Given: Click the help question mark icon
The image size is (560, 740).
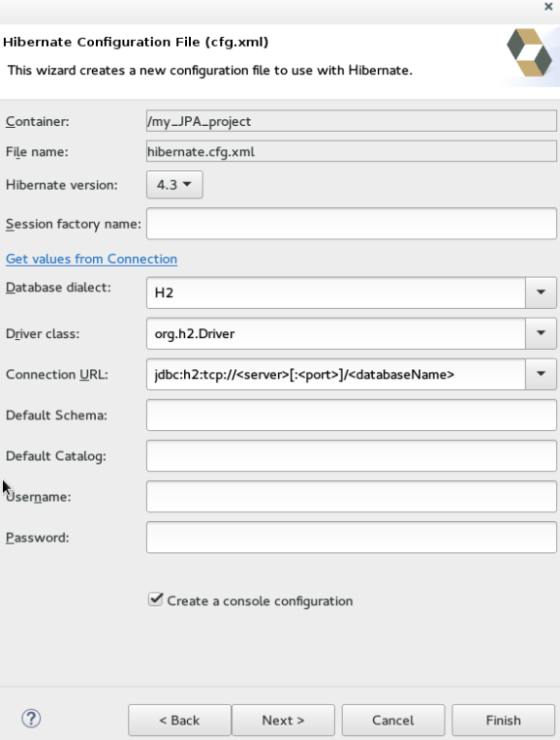Looking at the screenshot, I should coord(31,719).
